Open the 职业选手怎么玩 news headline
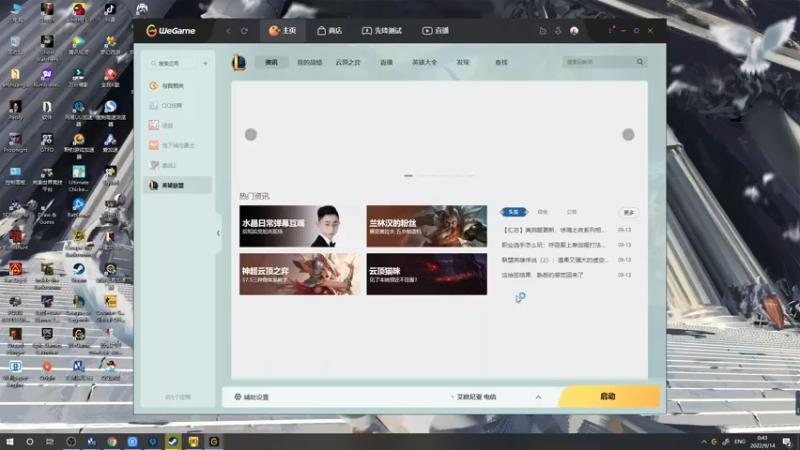The image size is (800, 450). 554,245
